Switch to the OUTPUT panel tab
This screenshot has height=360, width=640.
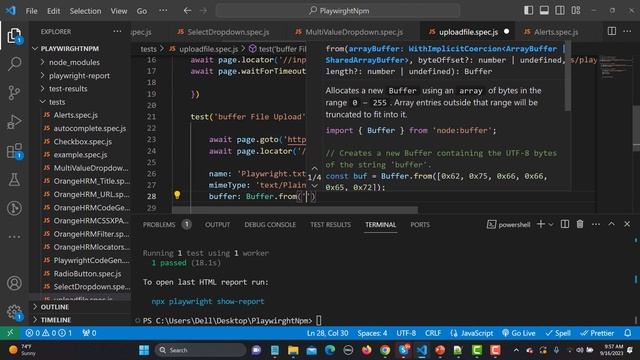(217, 224)
